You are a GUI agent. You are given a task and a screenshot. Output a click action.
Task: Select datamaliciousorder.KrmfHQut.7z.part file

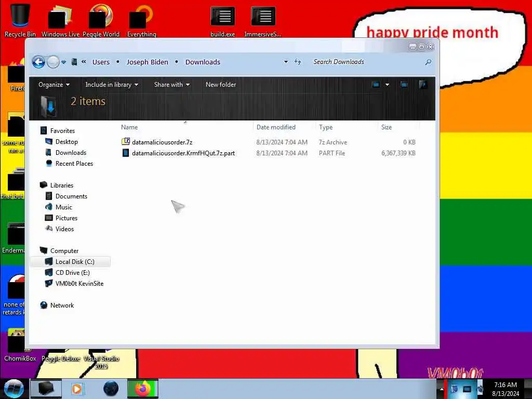(183, 153)
